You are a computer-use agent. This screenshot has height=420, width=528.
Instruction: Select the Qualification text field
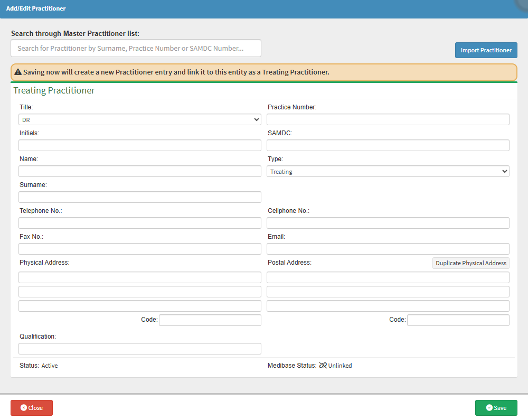140,349
